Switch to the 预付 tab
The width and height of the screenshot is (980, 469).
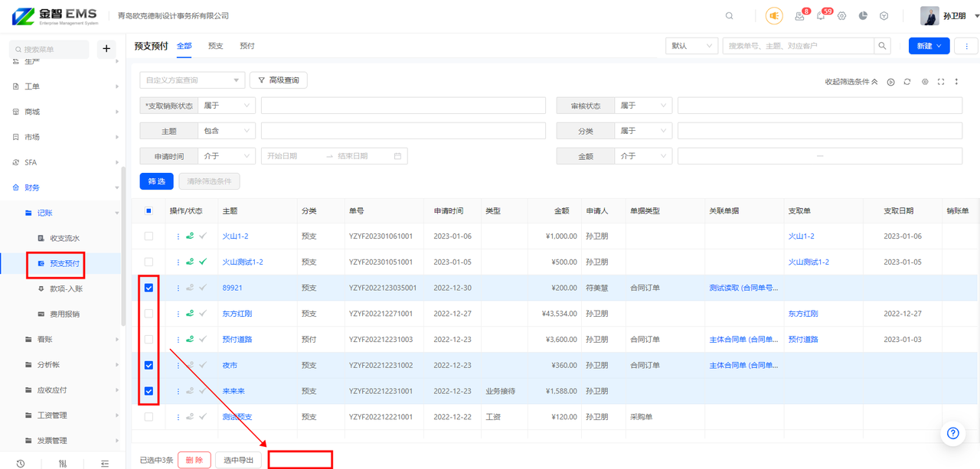point(247,46)
